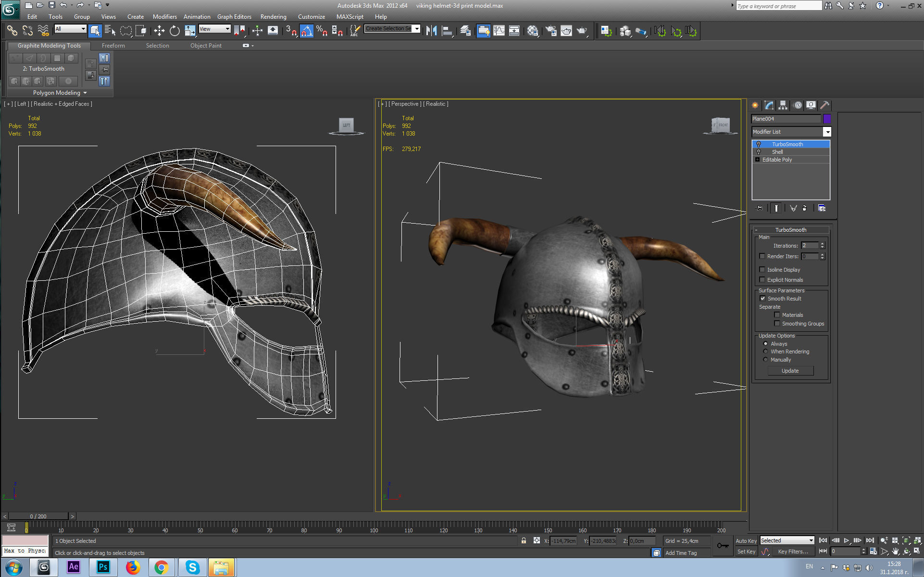This screenshot has height=577, width=924.
Task: Click the time slider 0 / 200 handle
Action: 38,516
